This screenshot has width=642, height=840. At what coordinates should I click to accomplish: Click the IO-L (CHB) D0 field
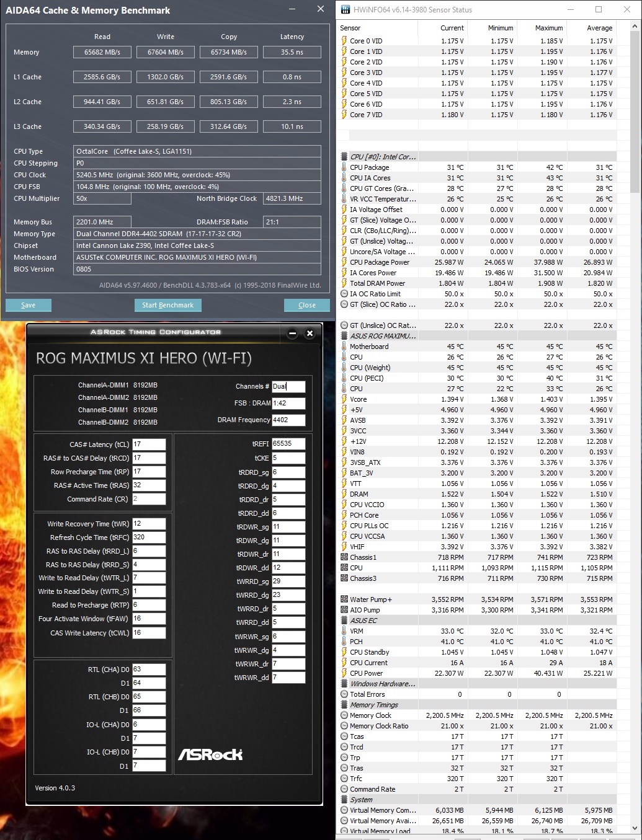pyautogui.click(x=149, y=752)
